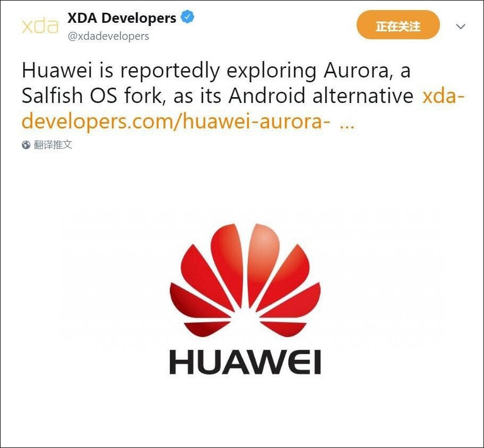Open the red Huawei petal logo image
This screenshot has width=484, height=448.
click(x=245, y=280)
